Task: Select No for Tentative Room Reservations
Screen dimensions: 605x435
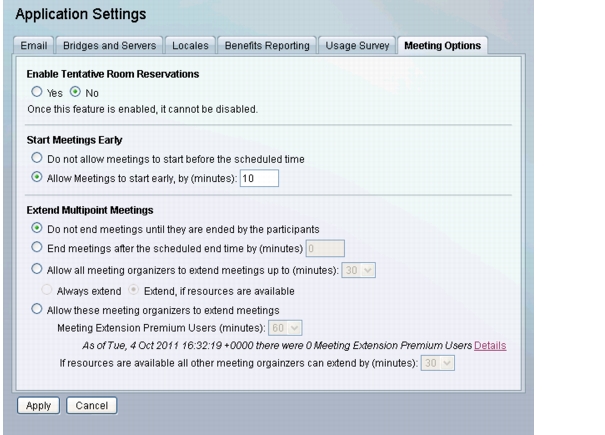Action: 75,92
